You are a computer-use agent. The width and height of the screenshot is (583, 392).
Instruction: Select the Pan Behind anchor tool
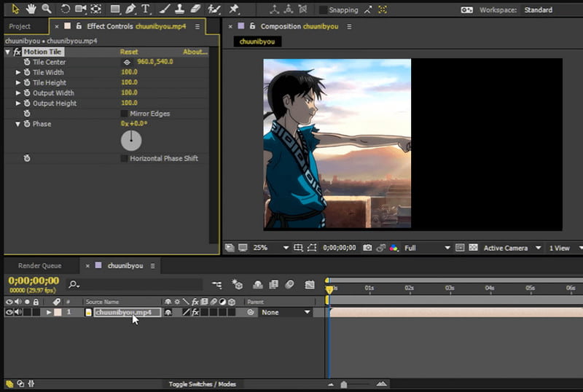pyautogui.click(x=96, y=9)
